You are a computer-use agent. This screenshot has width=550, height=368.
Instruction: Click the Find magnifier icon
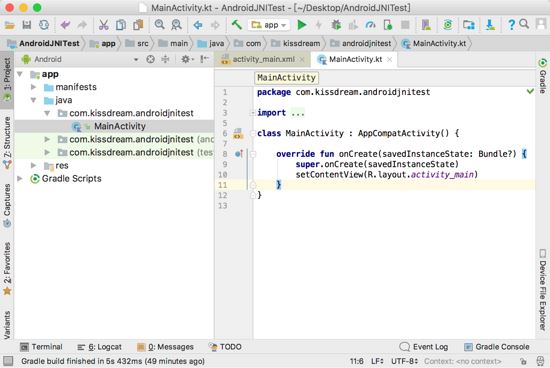point(160,25)
